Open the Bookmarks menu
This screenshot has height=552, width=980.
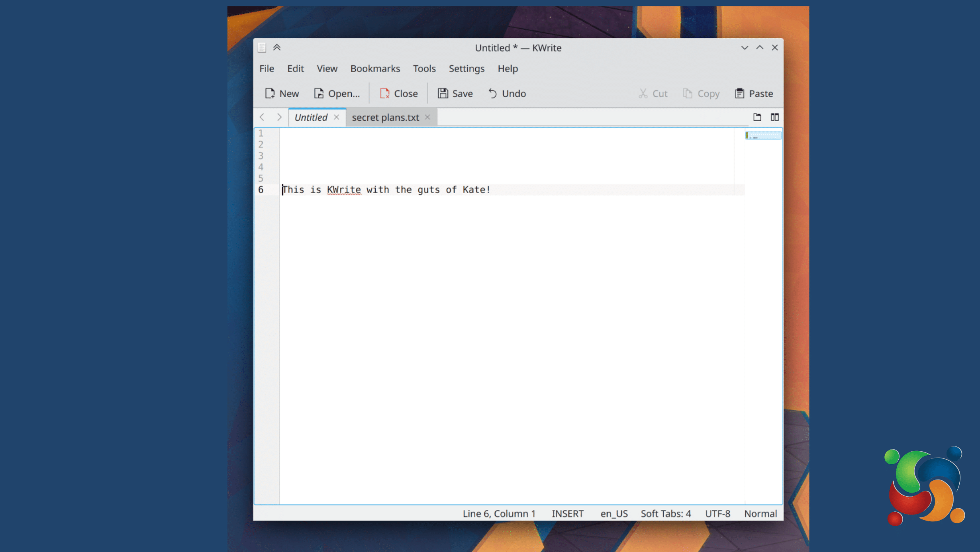coord(375,69)
